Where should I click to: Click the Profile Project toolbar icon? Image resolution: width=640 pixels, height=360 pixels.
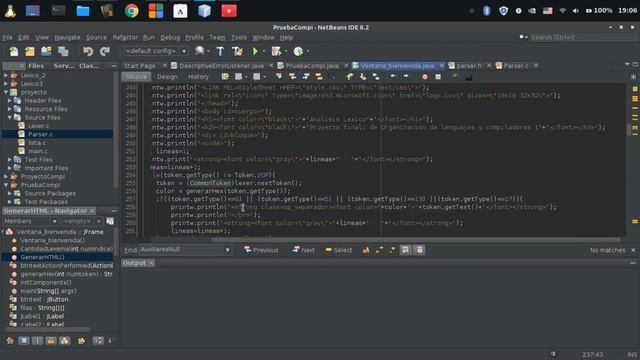(298, 51)
